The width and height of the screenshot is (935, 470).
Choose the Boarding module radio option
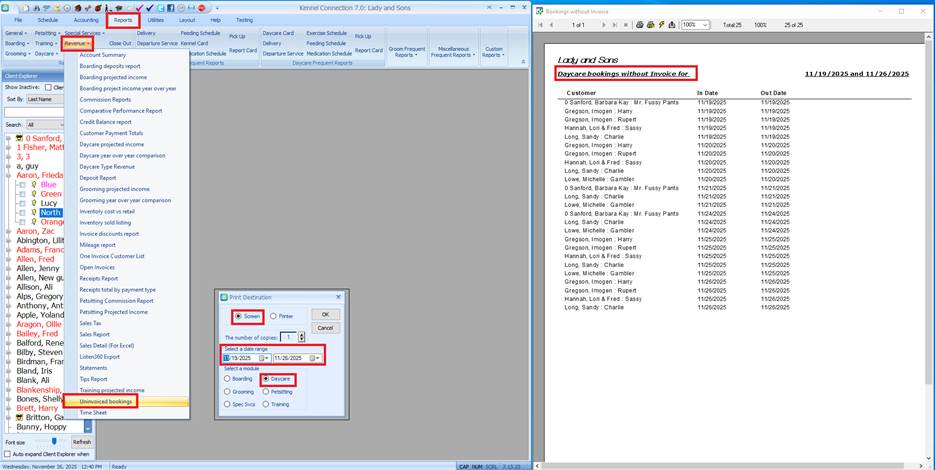pyautogui.click(x=227, y=379)
